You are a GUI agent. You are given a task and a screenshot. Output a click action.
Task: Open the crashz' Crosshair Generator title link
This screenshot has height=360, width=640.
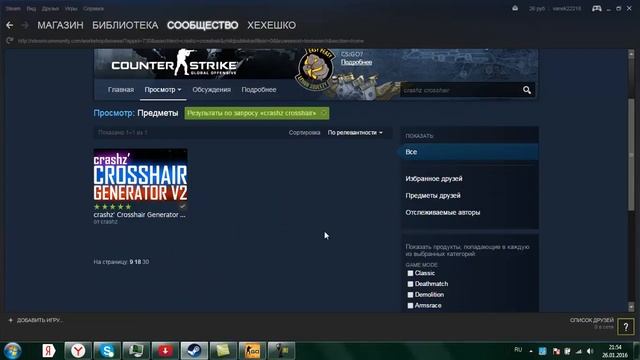tap(140, 215)
